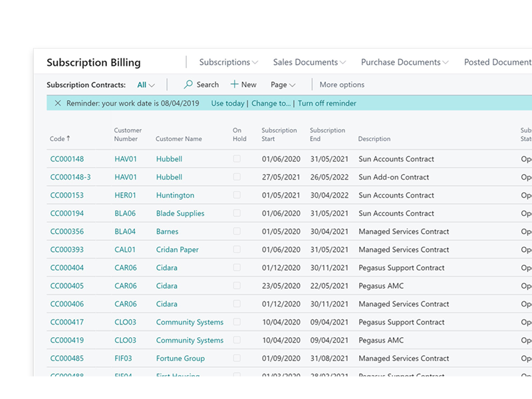Viewport: 532px width, 399px height.
Task: Check On Hold for Huntington contract
Action: pyautogui.click(x=238, y=195)
